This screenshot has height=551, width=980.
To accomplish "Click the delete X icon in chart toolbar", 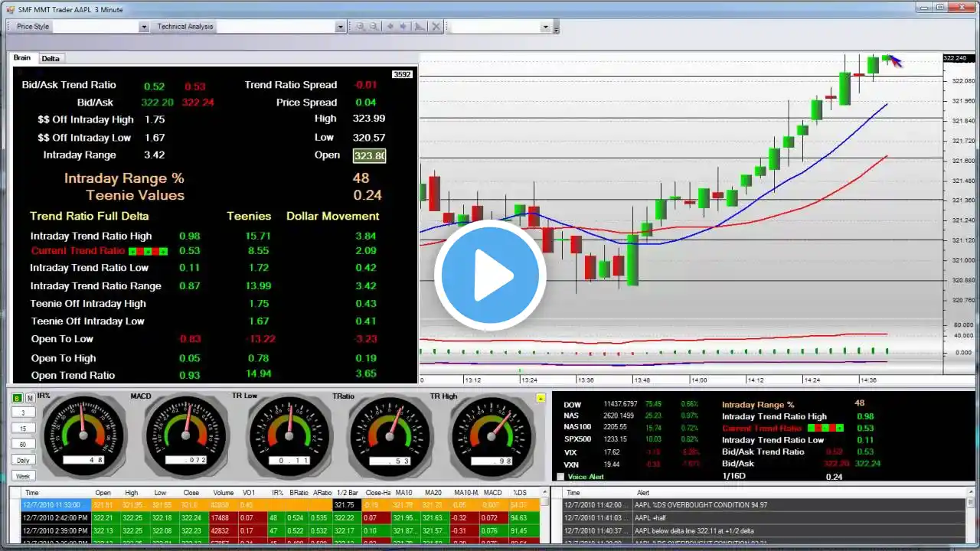I will pyautogui.click(x=436, y=27).
